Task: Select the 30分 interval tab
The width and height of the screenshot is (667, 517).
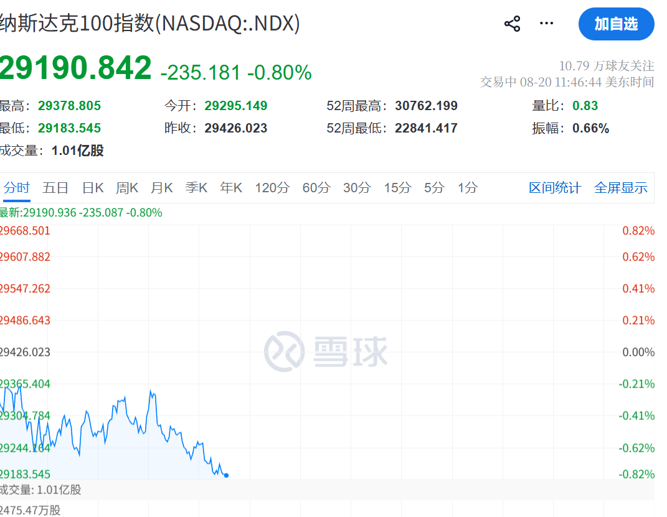Action: (x=357, y=188)
